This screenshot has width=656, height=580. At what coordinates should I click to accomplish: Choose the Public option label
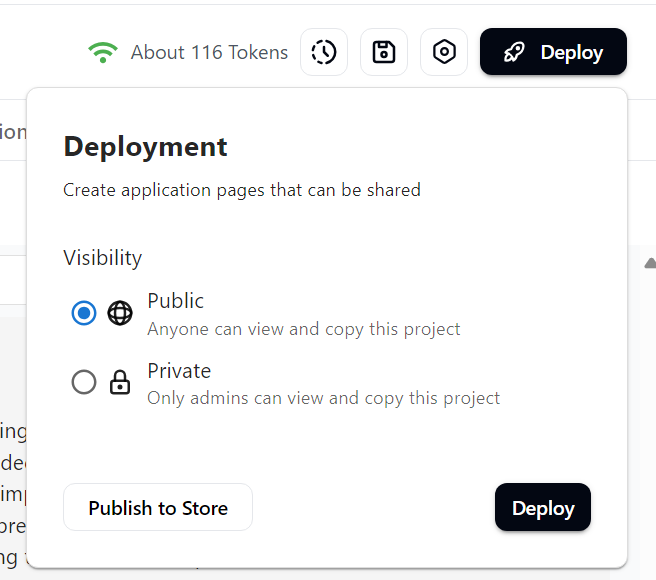click(x=175, y=301)
